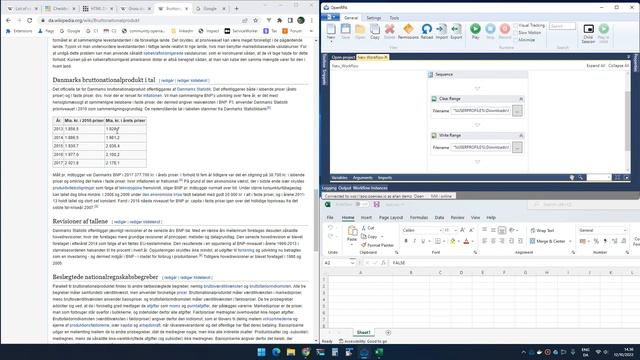Open the Excel font name dropdown
640x360 pixels.
click(x=440, y=231)
